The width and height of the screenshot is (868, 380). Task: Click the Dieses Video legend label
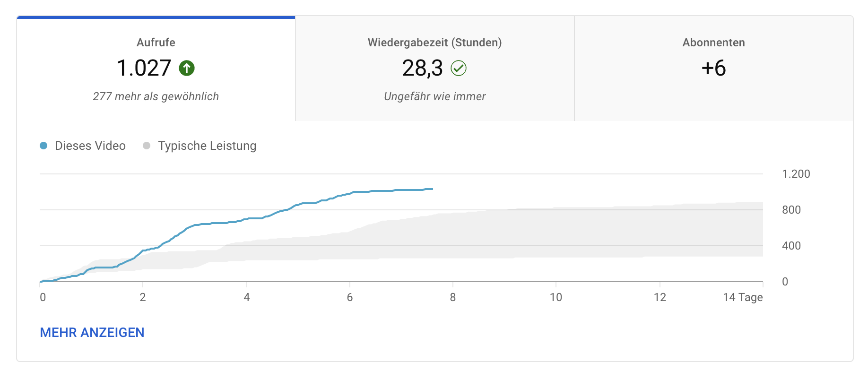90,146
